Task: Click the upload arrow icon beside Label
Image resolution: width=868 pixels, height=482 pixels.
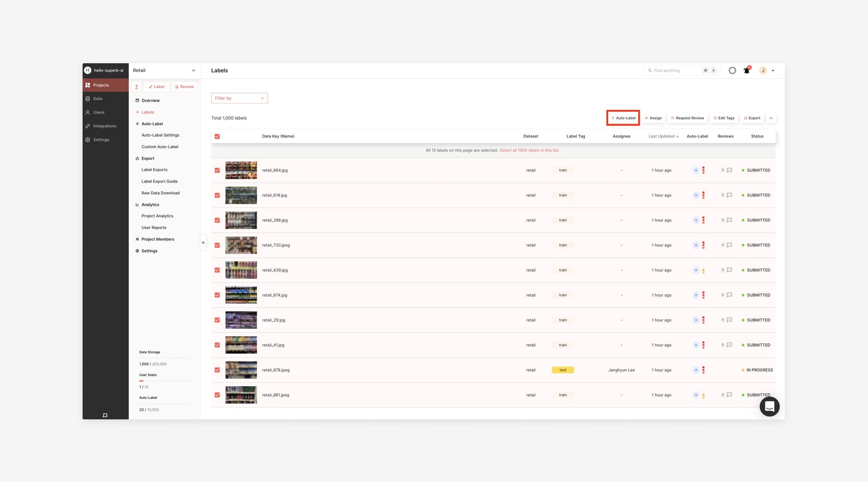Action: click(x=137, y=87)
